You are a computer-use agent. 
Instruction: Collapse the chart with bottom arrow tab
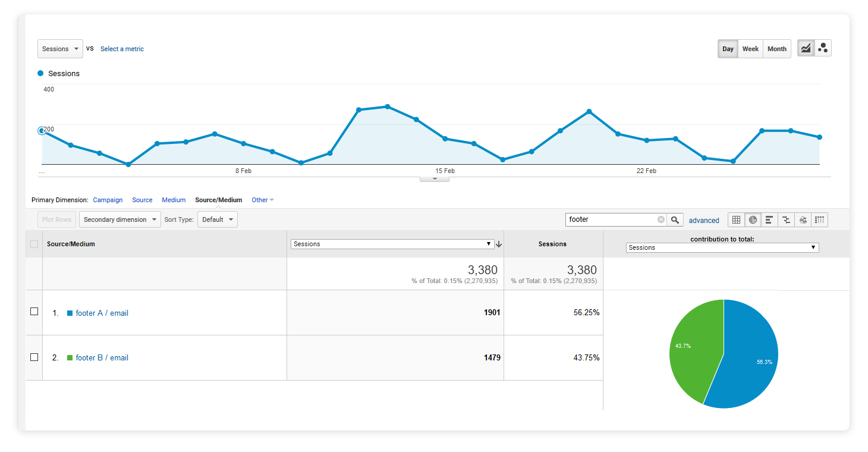[x=435, y=178]
